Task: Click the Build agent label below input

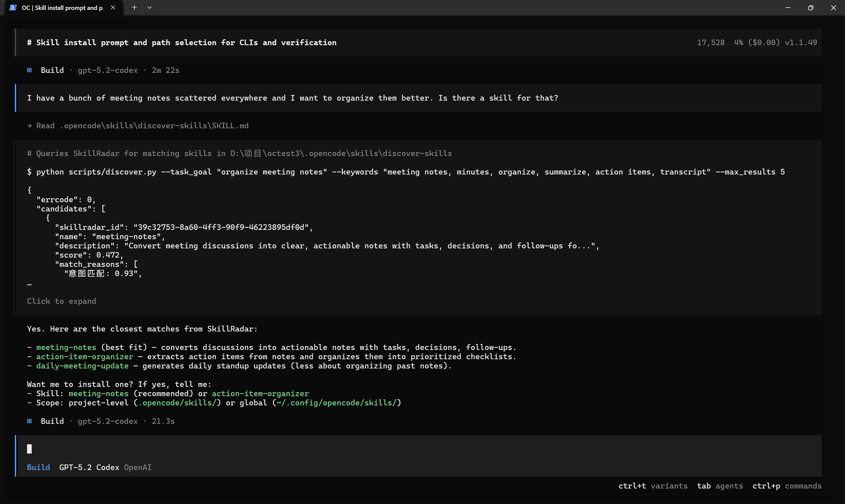Action: tap(38, 467)
